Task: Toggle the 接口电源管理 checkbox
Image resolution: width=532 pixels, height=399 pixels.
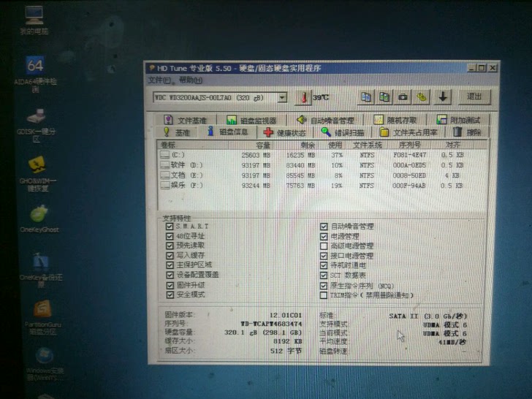Action: 324,256
